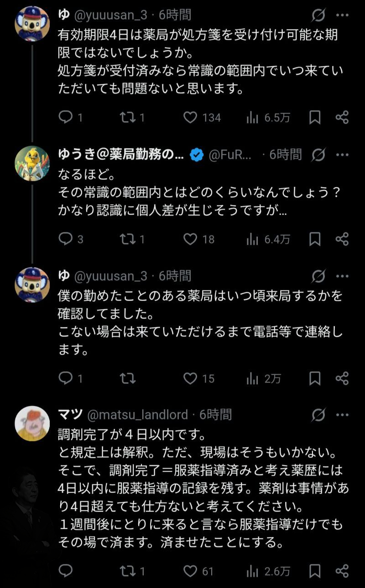Bookmark the first yuuusan_3 tweet
The width and height of the screenshot is (365, 588).
[x=315, y=117]
